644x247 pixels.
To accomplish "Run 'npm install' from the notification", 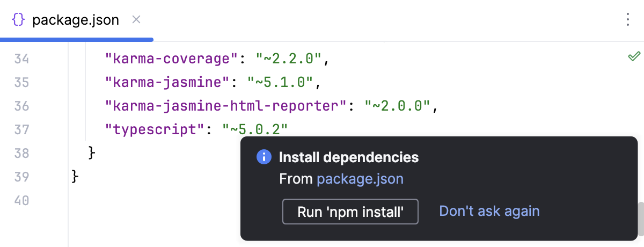I will click(350, 212).
